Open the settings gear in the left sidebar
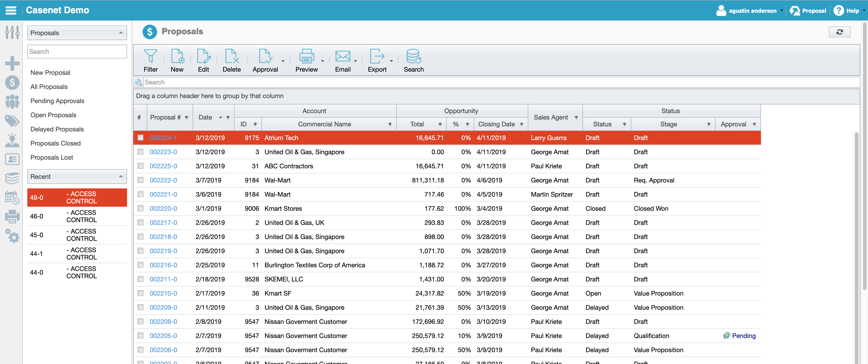 [x=12, y=237]
